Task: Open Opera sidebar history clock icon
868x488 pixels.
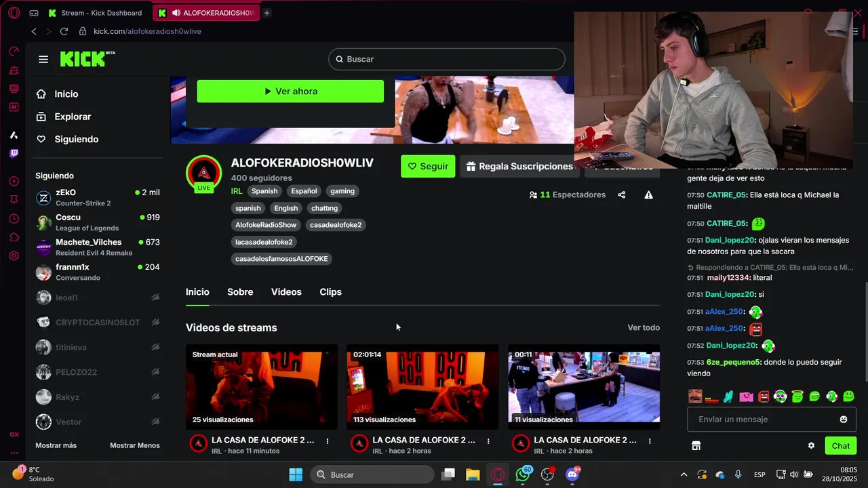Action: (14, 219)
